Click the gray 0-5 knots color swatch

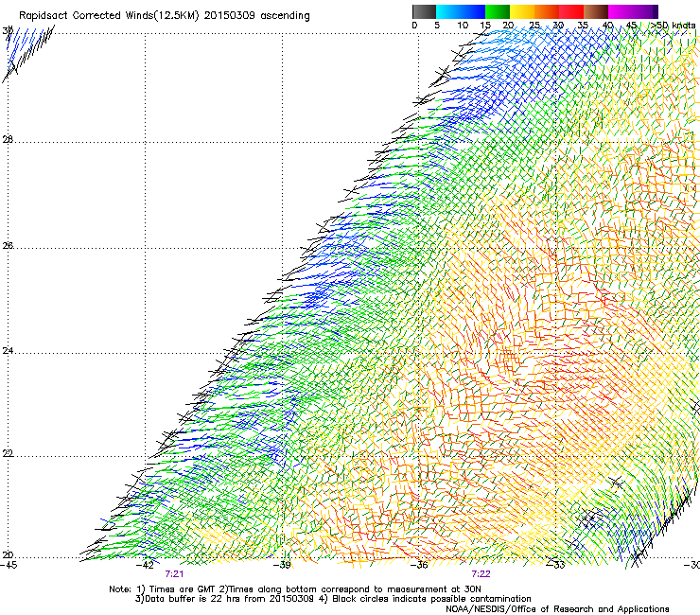tap(424, 11)
